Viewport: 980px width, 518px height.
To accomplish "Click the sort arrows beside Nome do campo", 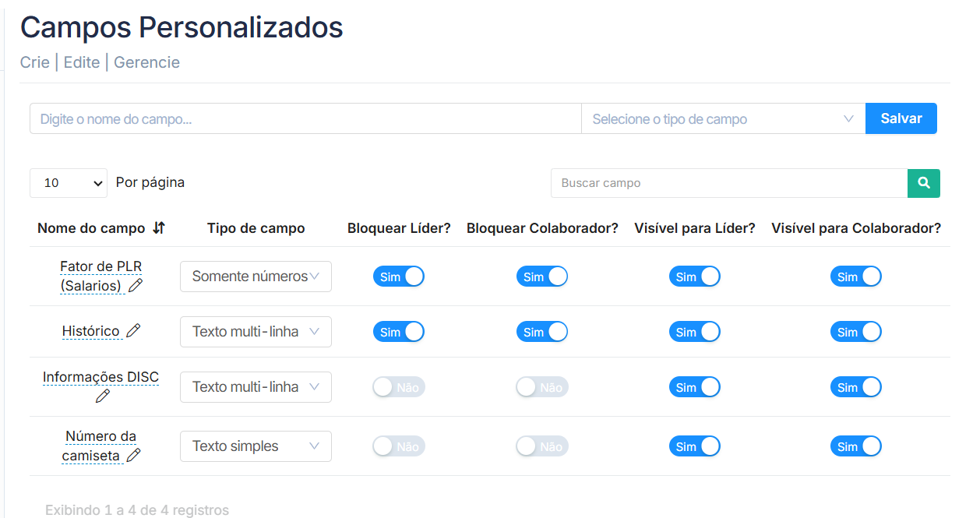I will tap(159, 228).
